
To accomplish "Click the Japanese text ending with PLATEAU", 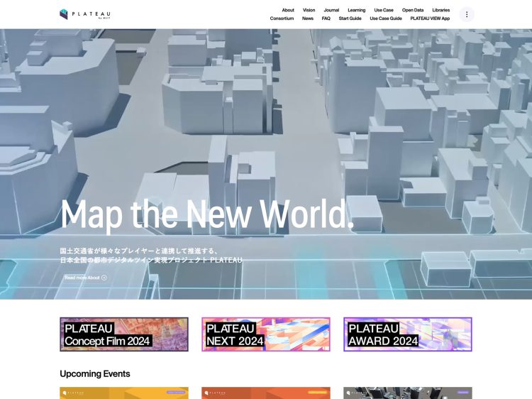I will (151, 260).
